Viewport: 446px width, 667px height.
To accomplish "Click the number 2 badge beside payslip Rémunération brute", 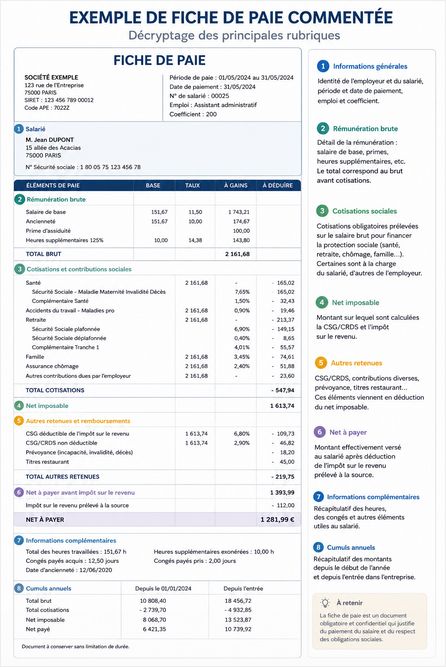I will 19,199.
